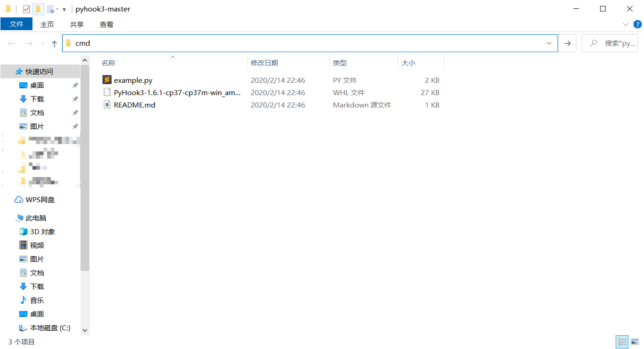The width and height of the screenshot is (644, 349).
Task: Sort by the 类型 column header
Action: 340,63
